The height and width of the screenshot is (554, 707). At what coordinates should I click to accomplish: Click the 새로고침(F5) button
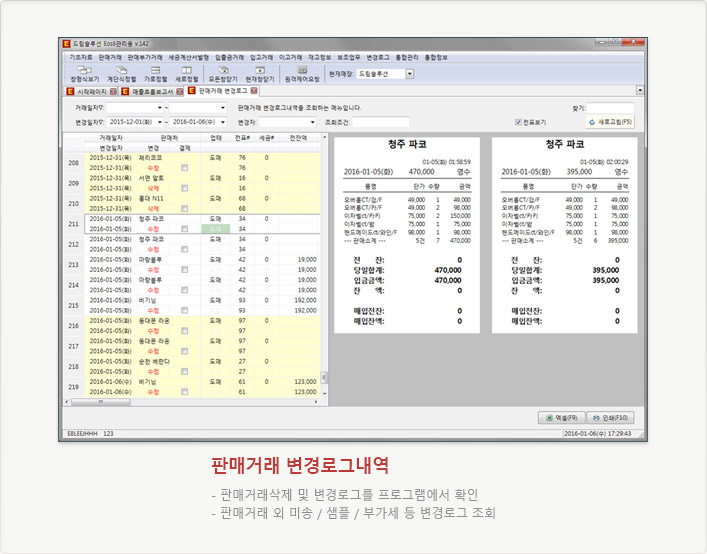(610, 121)
